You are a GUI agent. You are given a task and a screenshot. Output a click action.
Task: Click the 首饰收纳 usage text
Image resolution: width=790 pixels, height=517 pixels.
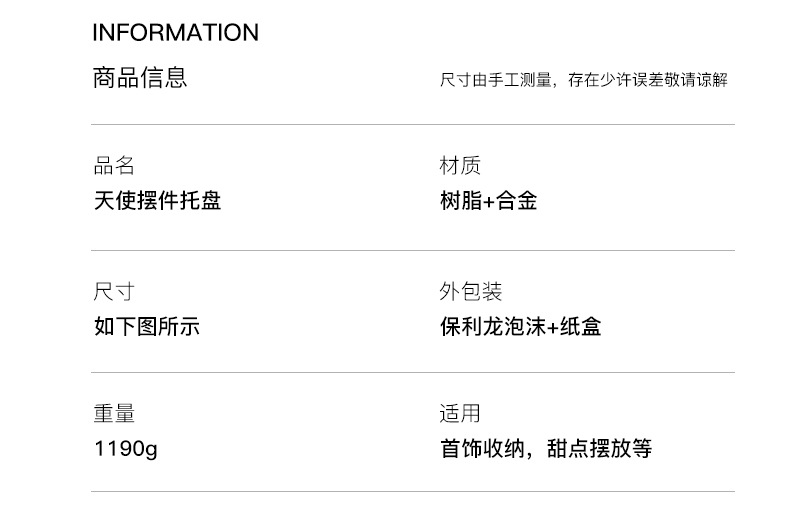(x=482, y=449)
